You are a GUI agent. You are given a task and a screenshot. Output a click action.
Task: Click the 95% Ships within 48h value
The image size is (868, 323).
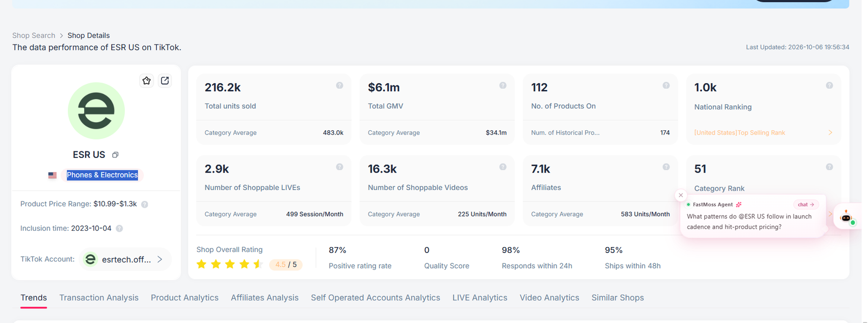tap(614, 250)
